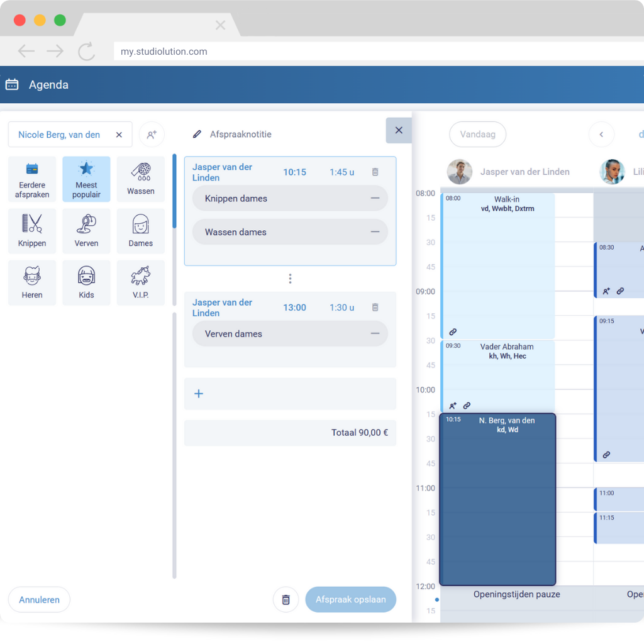
Task: Open the V.I.P. service category
Action: click(x=140, y=282)
